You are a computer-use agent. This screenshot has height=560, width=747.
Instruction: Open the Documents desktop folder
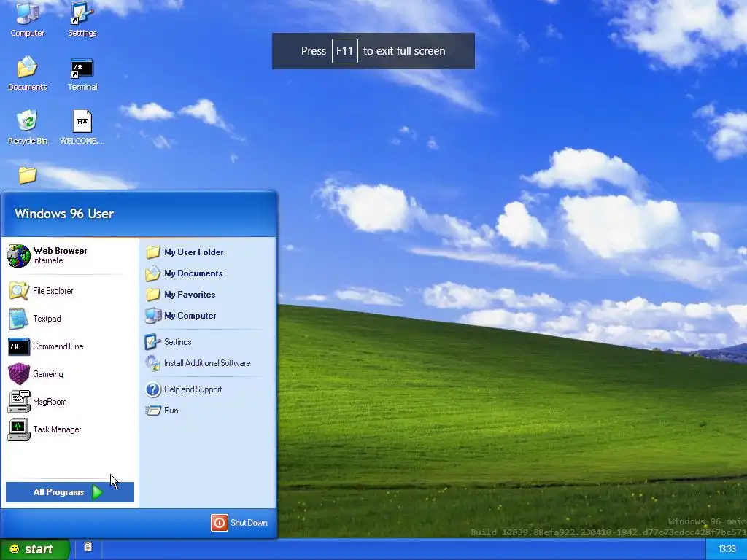pyautogui.click(x=28, y=74)
